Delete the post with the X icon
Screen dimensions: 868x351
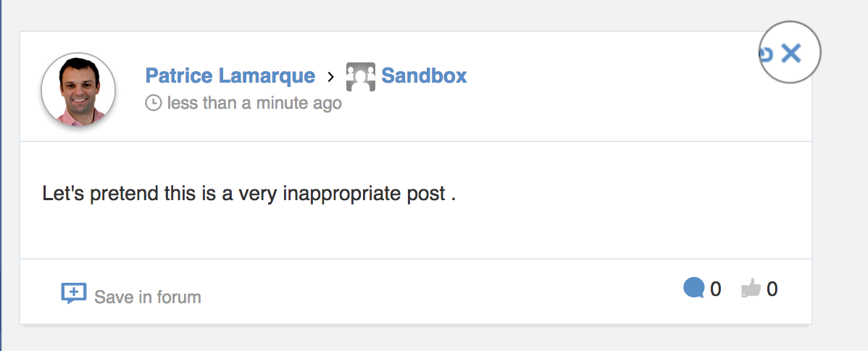pyautogui.click(x=790, y=54)
